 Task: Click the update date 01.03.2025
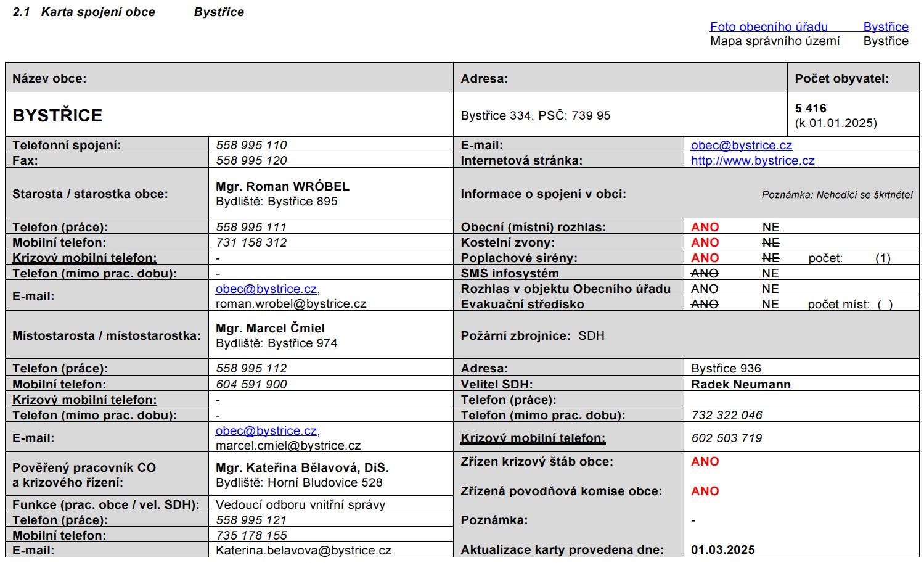[722, 549]
